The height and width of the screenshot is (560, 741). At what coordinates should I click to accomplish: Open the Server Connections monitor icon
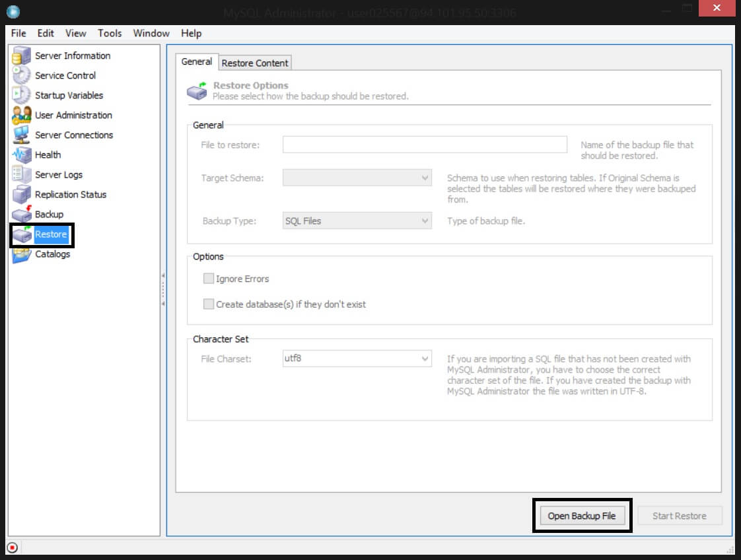coord(21,135)
